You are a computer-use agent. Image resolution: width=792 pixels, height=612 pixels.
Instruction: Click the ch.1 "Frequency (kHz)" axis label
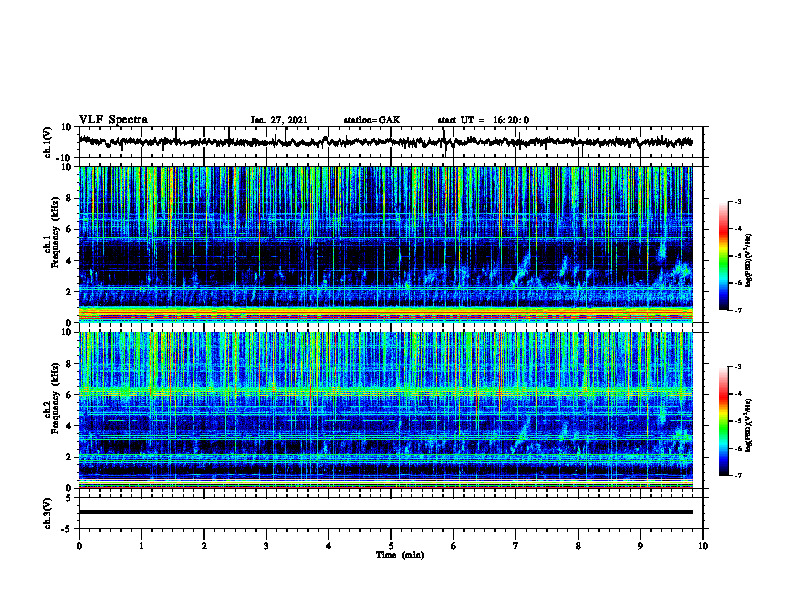click(x=55, y=232)
